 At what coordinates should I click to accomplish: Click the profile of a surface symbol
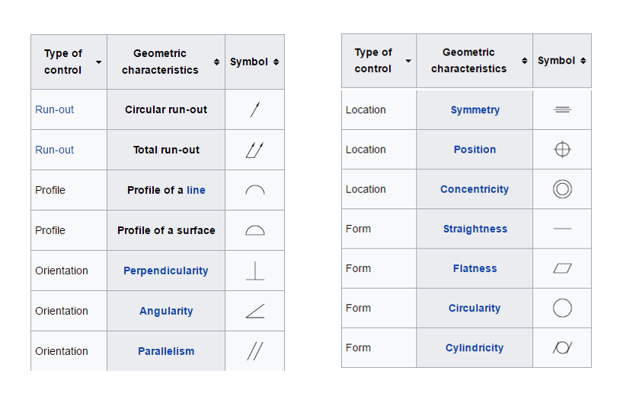tap(255, 230)
